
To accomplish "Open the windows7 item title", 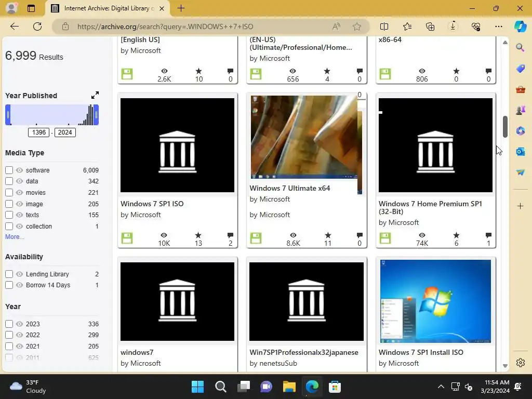I will 137,352.
